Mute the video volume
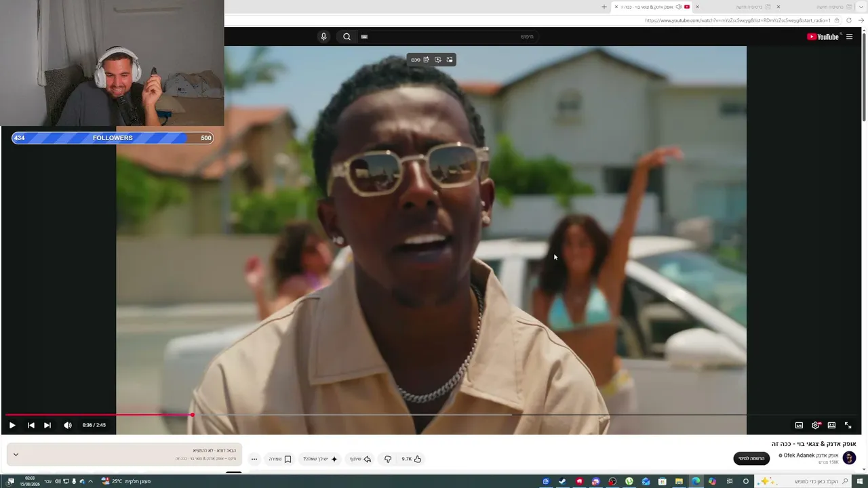This screenshot has height=488, width=868. [68, 425]
